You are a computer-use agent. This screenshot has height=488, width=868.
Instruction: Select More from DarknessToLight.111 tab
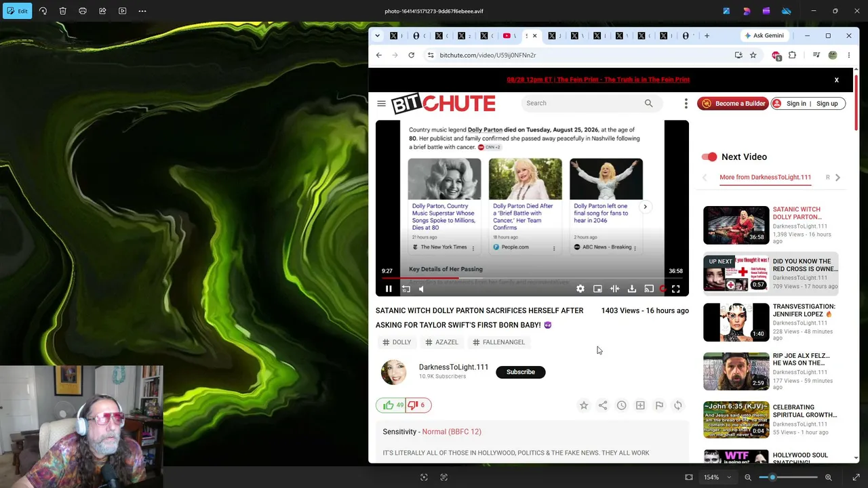tap(765, 178)
